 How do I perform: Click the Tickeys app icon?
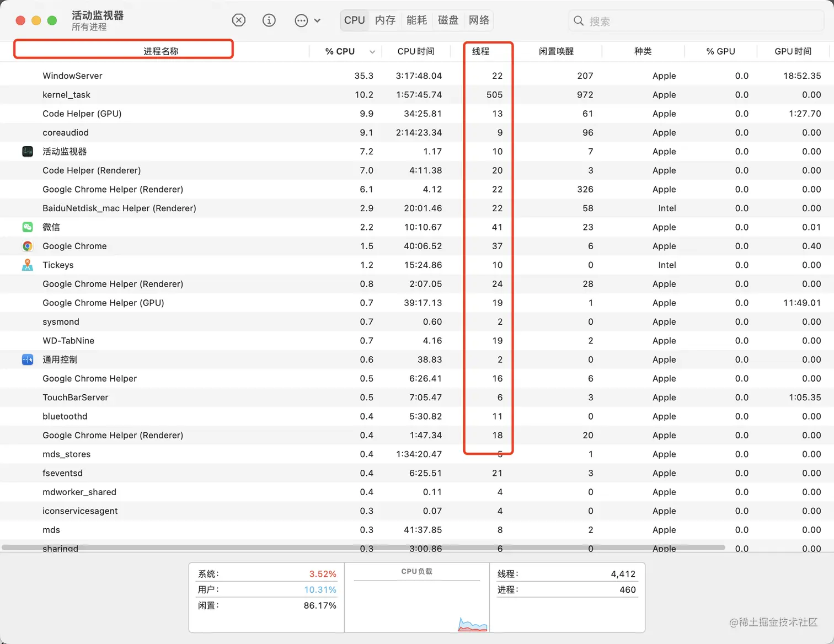(28, 265)
